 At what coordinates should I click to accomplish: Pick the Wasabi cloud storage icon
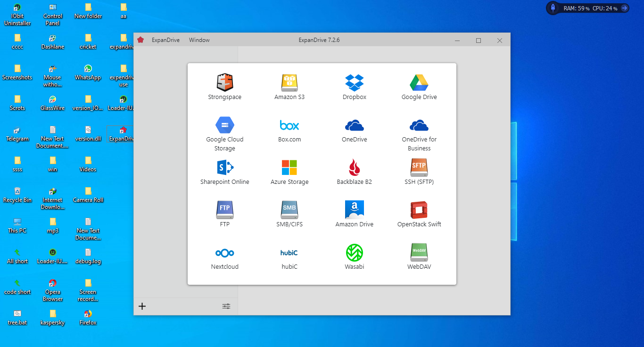pyautogui.click(x=355, y=257)
